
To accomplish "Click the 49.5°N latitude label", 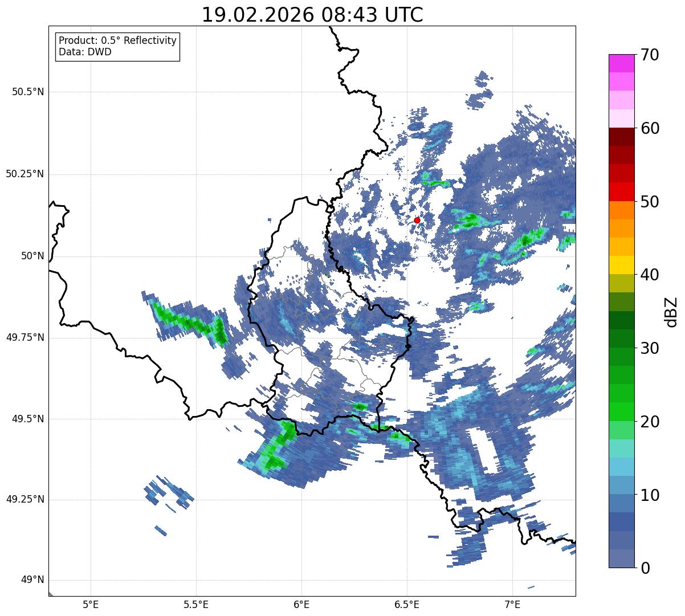I will click(28, 419).
